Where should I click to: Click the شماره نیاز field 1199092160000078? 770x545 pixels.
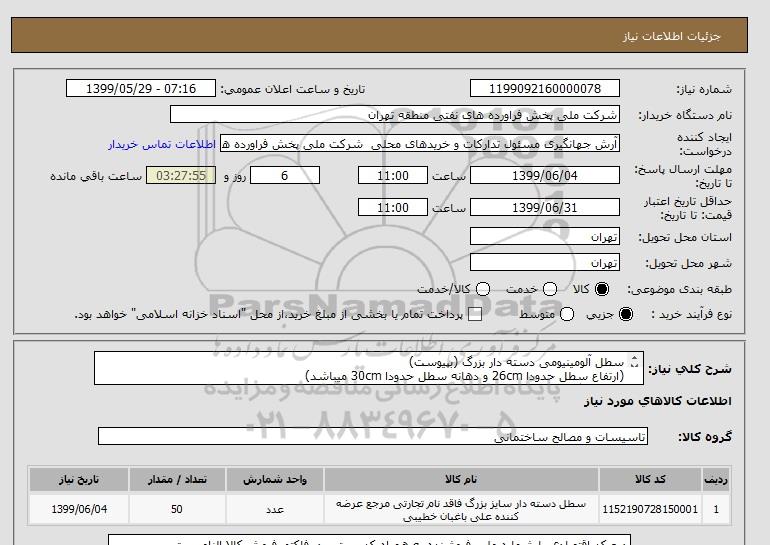(545, 88)
